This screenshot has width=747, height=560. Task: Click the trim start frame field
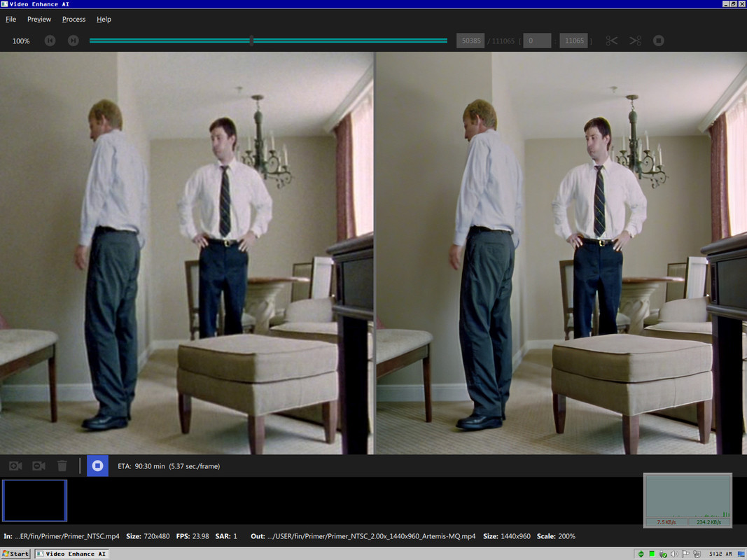click(x=537, y=41)
